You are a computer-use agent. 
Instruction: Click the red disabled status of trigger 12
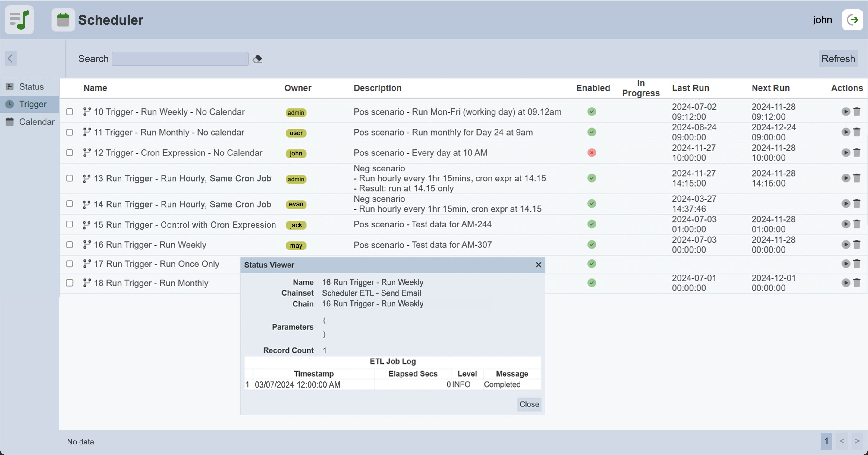[x=591, y=152]
